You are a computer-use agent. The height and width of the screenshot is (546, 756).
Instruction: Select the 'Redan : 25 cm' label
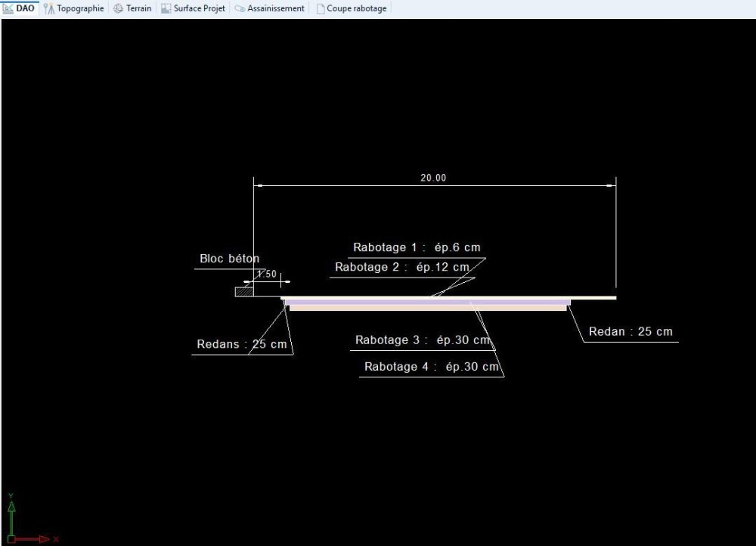pyautogui.click(x=631, y=332)
